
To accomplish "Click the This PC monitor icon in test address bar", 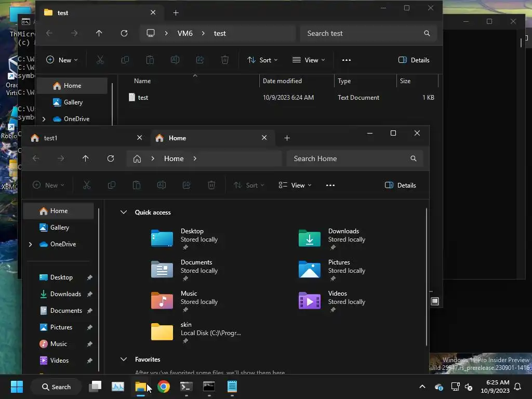I will pyautogui.click(x=151, y=33).
